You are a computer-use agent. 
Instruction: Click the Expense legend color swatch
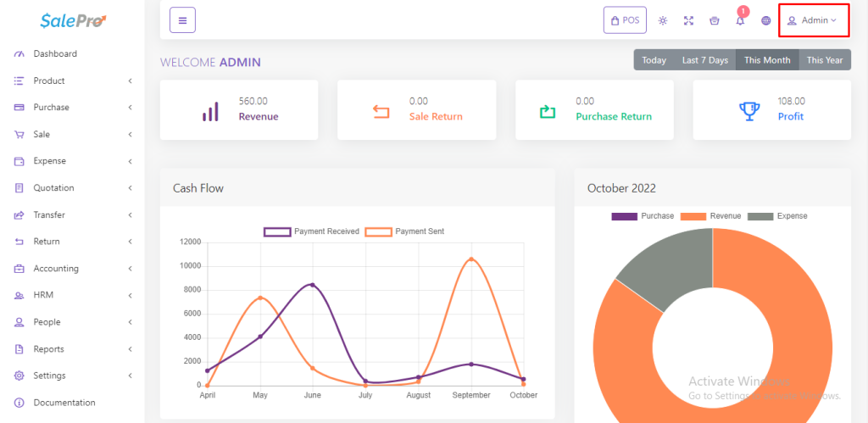[x=759, y=216]
